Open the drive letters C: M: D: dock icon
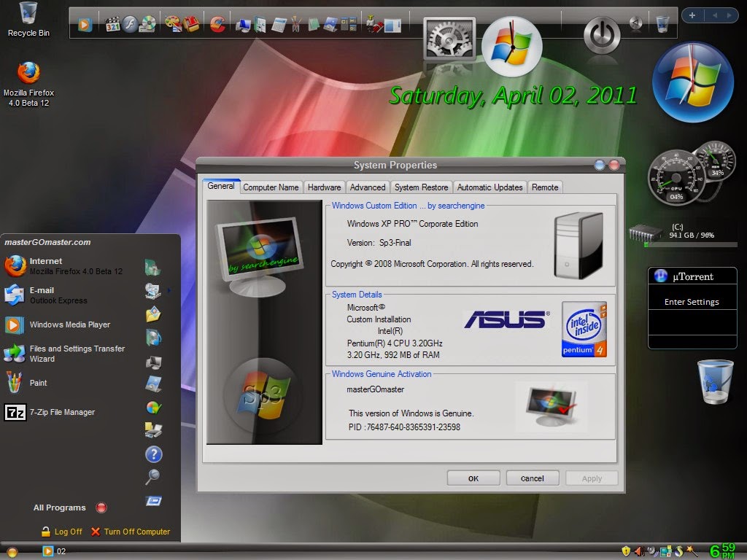 [x=349, y=24]
